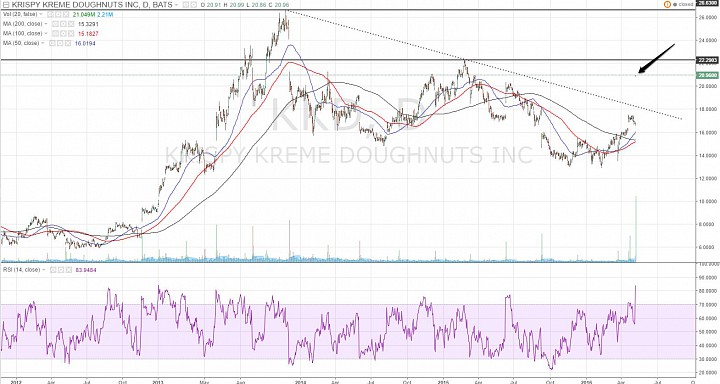Screen dimensions: 720x384
Task: Click the RSI (14, close) legend label
Action: pyautogui.click(x=22, y=270)
